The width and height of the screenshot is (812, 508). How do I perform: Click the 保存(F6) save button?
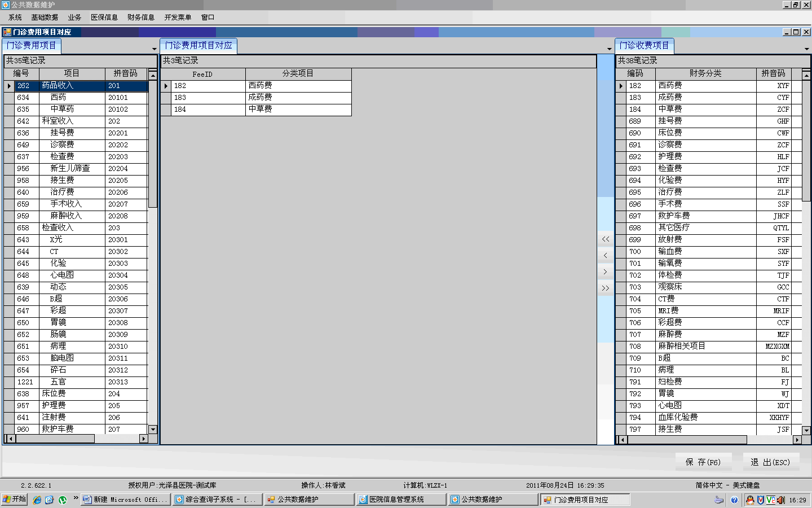[x=704, y=462]
